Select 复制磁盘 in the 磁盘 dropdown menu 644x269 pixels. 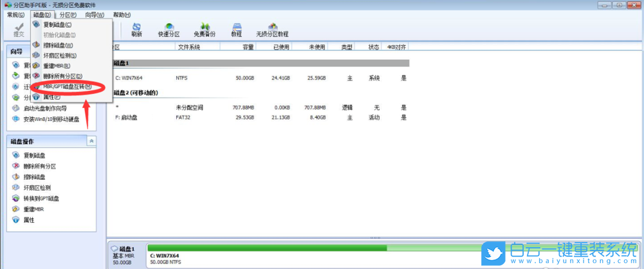click(57, 24)
